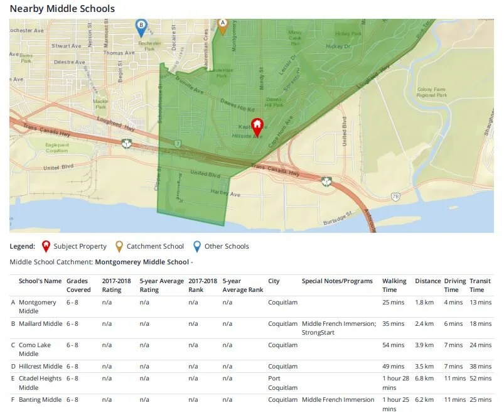Click the Trans Canada maple leaf shield near Burbidge St
Viewport: 504px width, 420px height.
(x=326, y=181)
